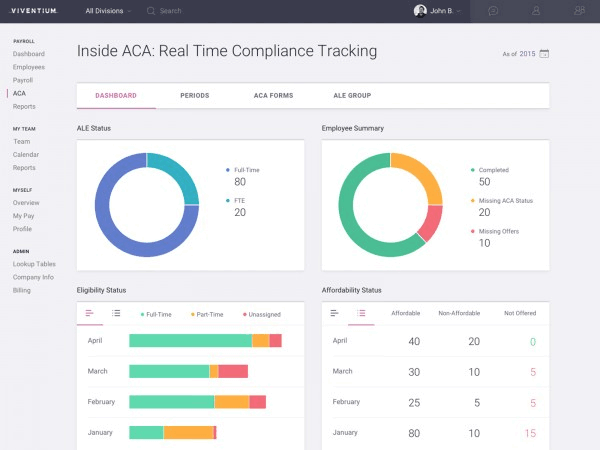The height and width of the screenshot is (450, 600).
Task: Click the search magnifier icon
Action: [151, 11]
